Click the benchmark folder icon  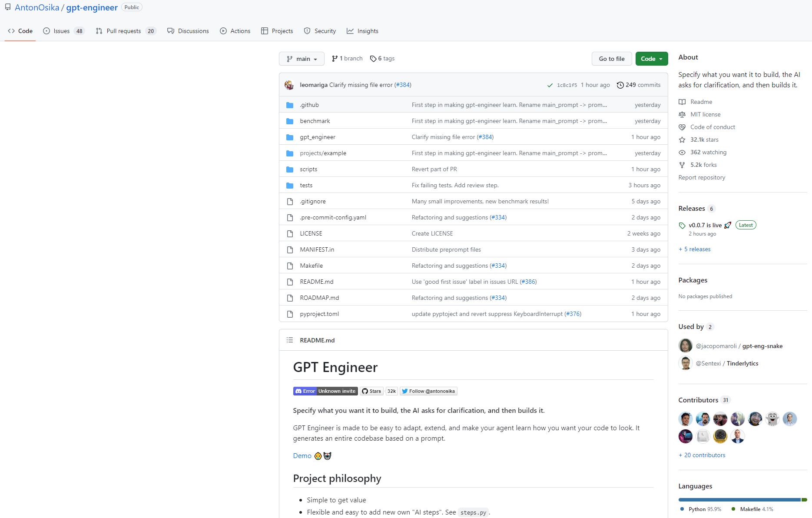tap(290, 121)
